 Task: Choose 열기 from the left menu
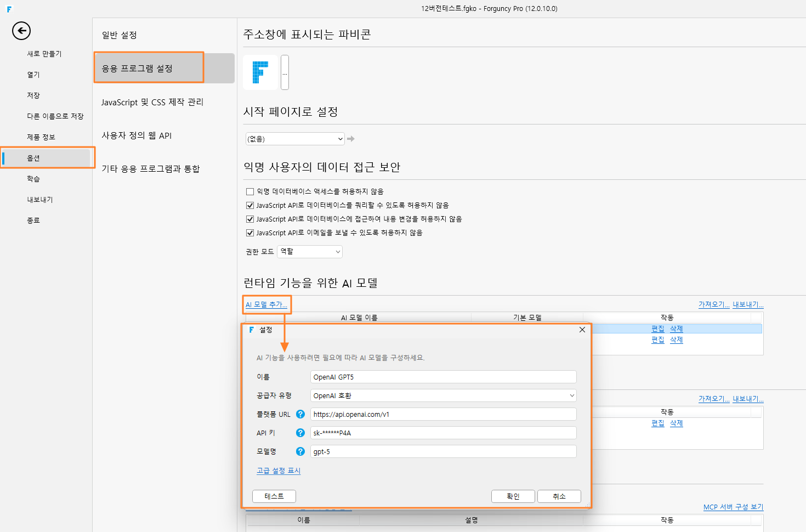point(33,75)
